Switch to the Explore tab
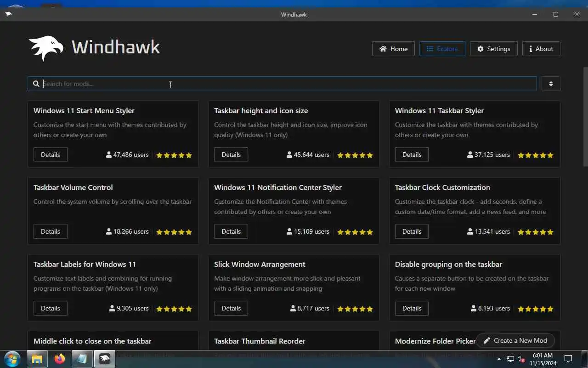 tap(442, 49)
